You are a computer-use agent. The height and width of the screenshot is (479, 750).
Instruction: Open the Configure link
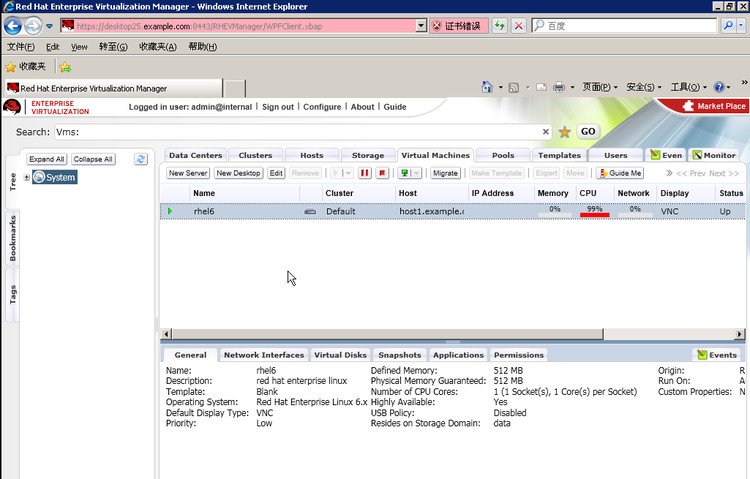point(322,107)
